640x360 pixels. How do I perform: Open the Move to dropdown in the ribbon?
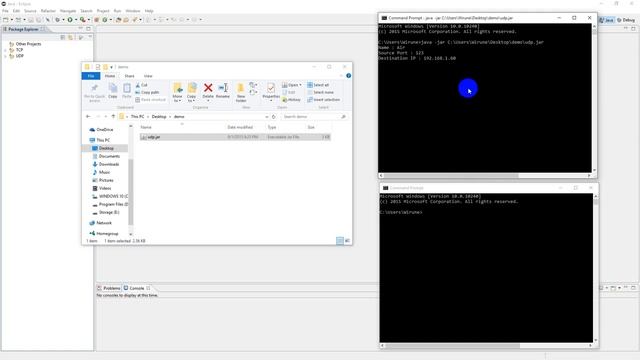tap(178, 93)
